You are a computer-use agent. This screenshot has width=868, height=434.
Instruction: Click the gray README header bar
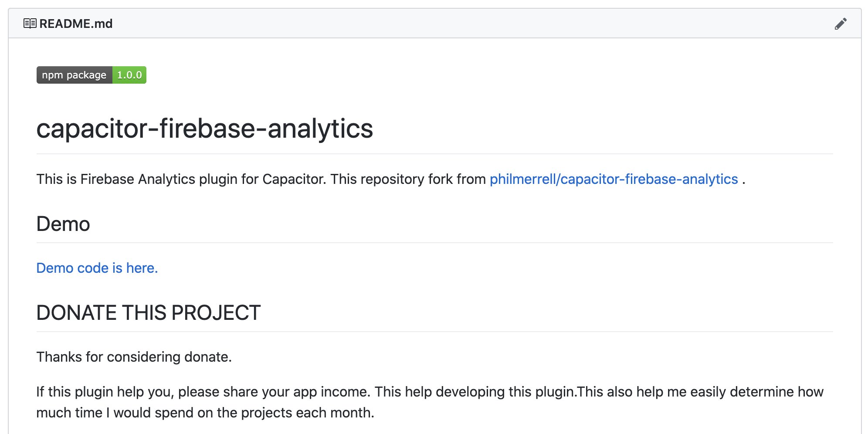[434, 24]
